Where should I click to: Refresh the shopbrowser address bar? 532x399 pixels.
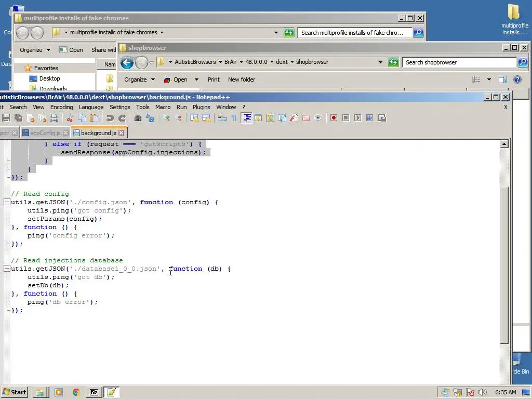393,62
